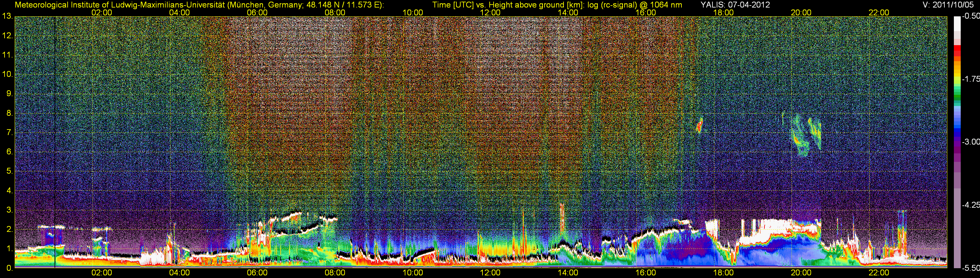The height and width of the screenshot is (278, 980).
Task: Click the red band on the color scale
Action: [956, 51]
